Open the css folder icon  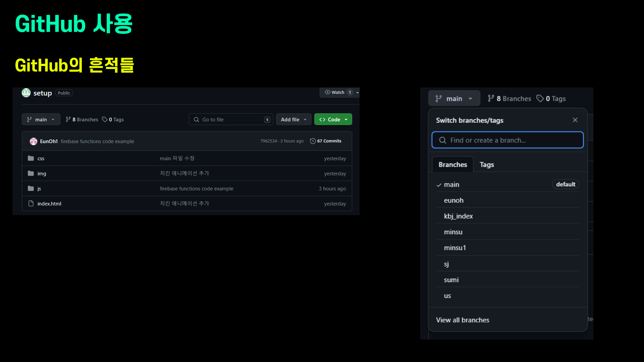click(x=31, y=158)
